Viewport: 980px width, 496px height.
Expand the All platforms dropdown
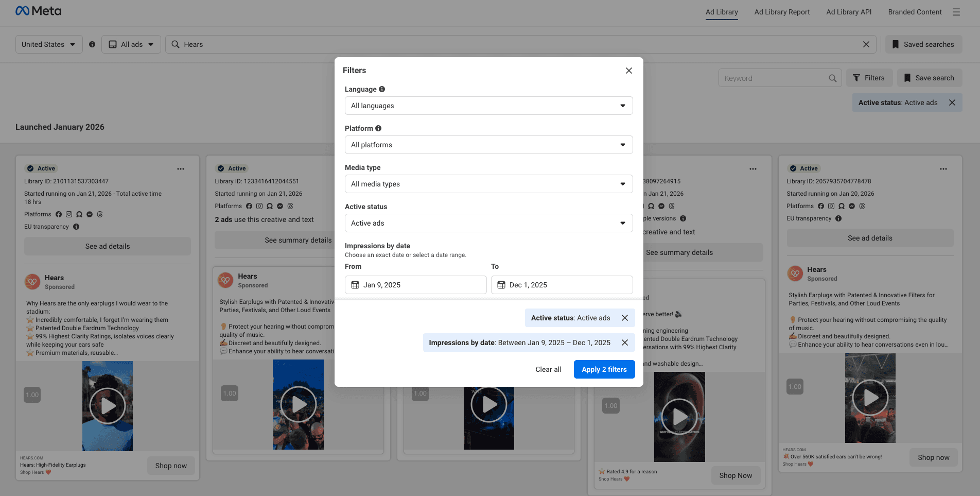489,145
